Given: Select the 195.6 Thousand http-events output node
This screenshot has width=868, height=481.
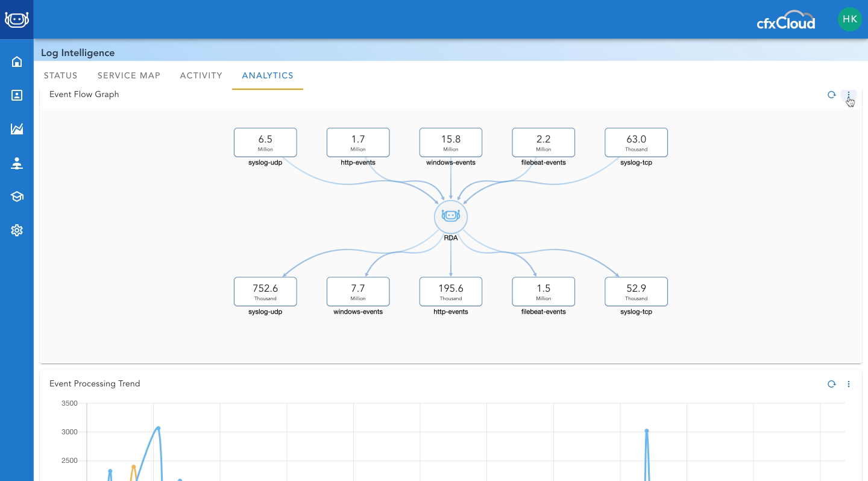Looking at the screenshot, I should click(451, 292).
